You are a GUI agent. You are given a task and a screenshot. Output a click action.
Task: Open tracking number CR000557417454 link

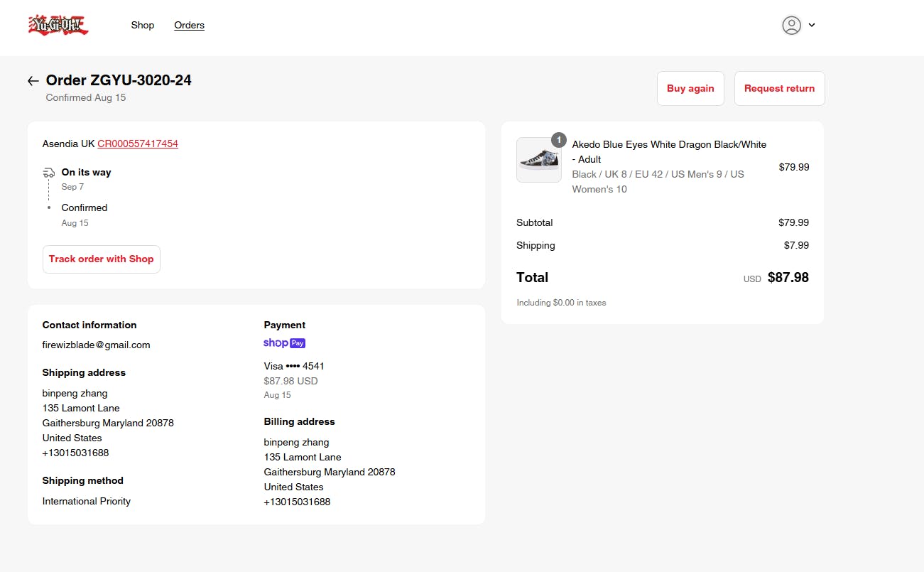pyautogui.click(x=138, y=144)
